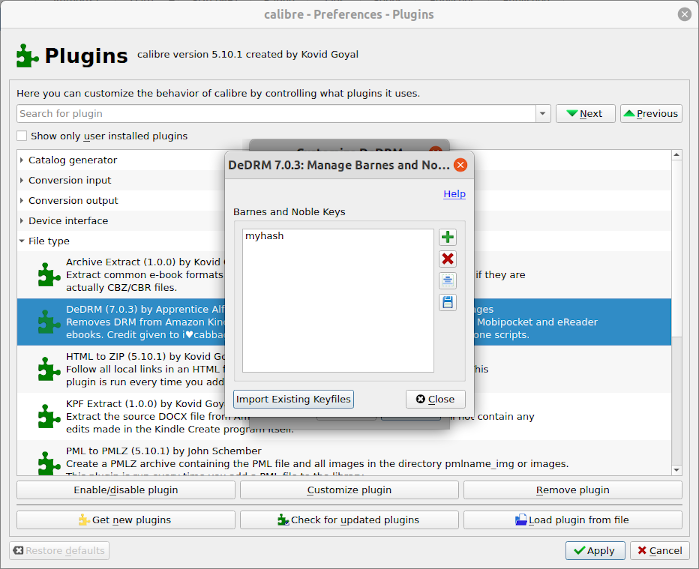Click the plugin list vertical scrollbar handle
Image resolution: width=699 pixels, height=569 pixels.
tap(677, 248)
